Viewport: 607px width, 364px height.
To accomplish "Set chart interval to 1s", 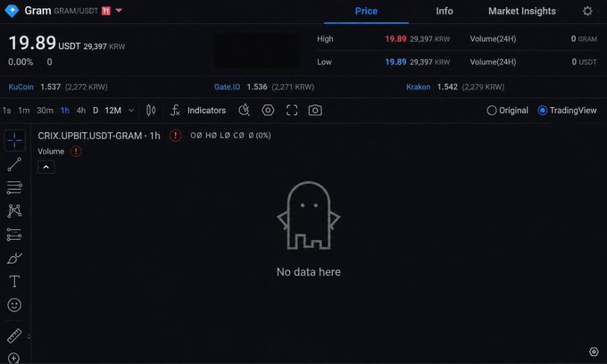I will (6, 111).
